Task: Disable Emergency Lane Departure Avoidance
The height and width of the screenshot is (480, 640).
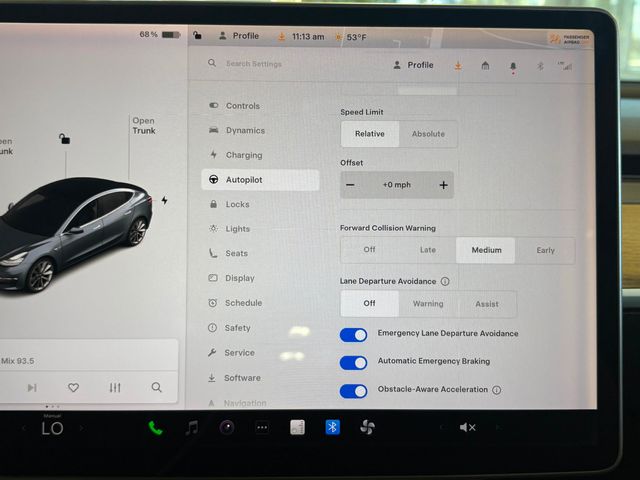Action: (354, 334)
